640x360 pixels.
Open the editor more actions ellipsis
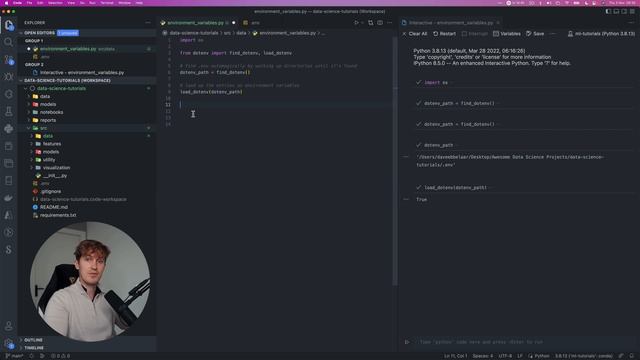coord(389,23)
